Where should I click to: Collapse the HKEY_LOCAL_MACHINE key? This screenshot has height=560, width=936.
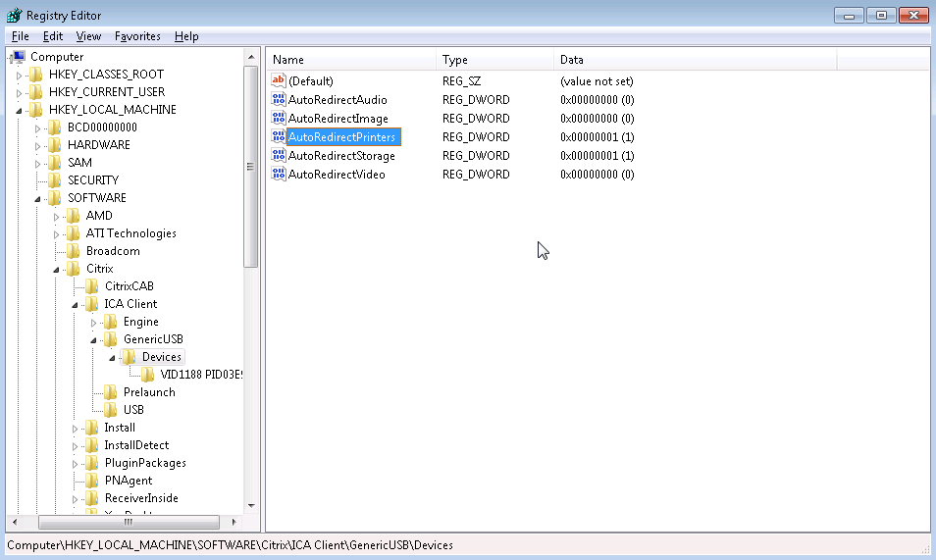pos(19,111)
